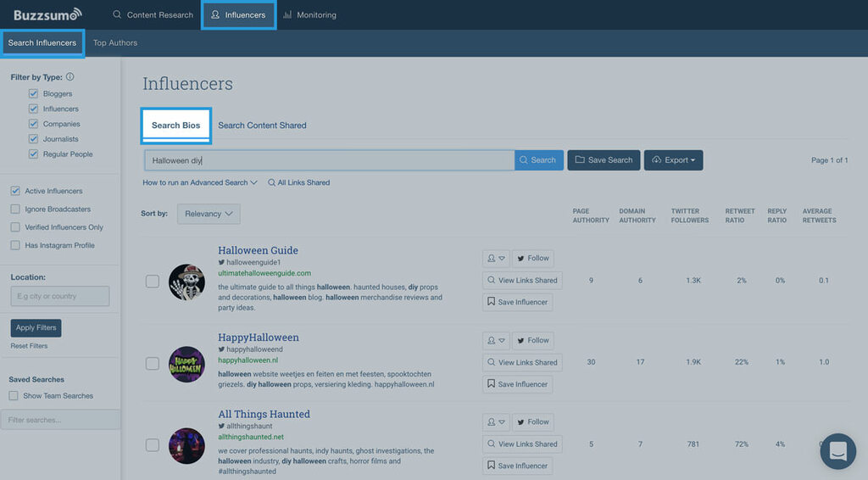Follow Halloween Guide on Twitter

[532, 258]
